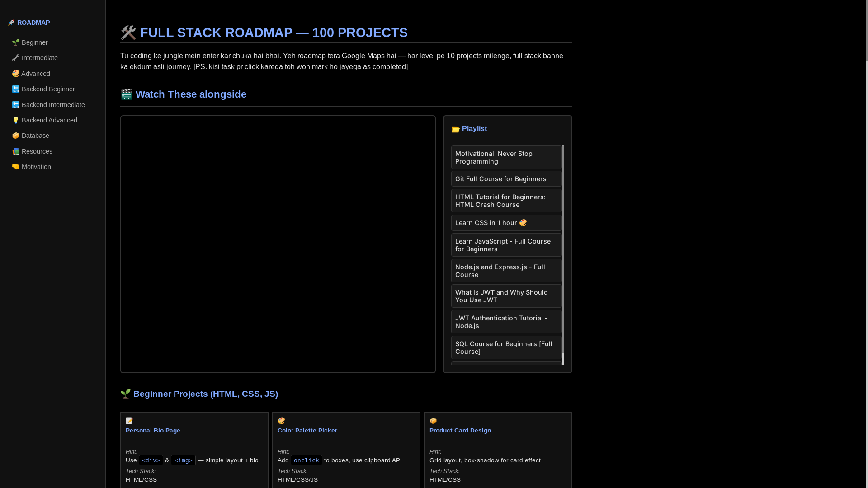Screen dimensions: 868x488
Task: Mark Color Palette Picker as completed
Action: tap(346, 450)
